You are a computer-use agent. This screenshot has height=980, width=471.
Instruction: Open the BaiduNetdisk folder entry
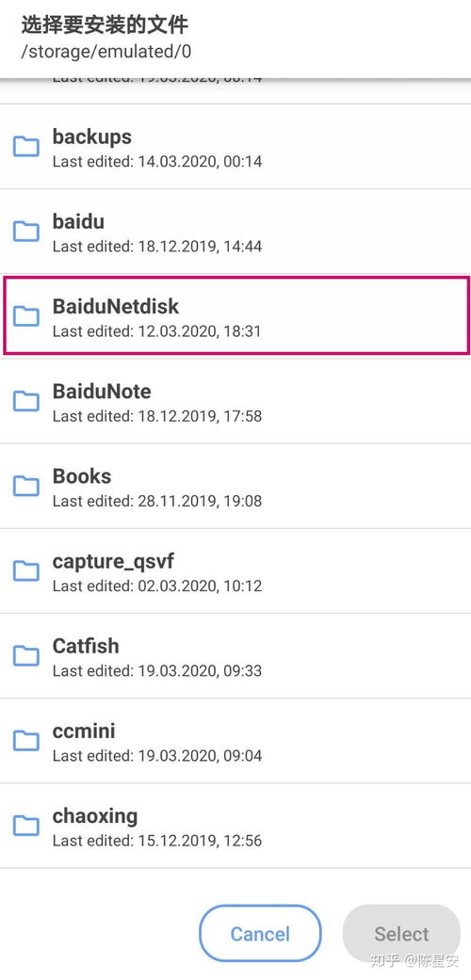235,316
